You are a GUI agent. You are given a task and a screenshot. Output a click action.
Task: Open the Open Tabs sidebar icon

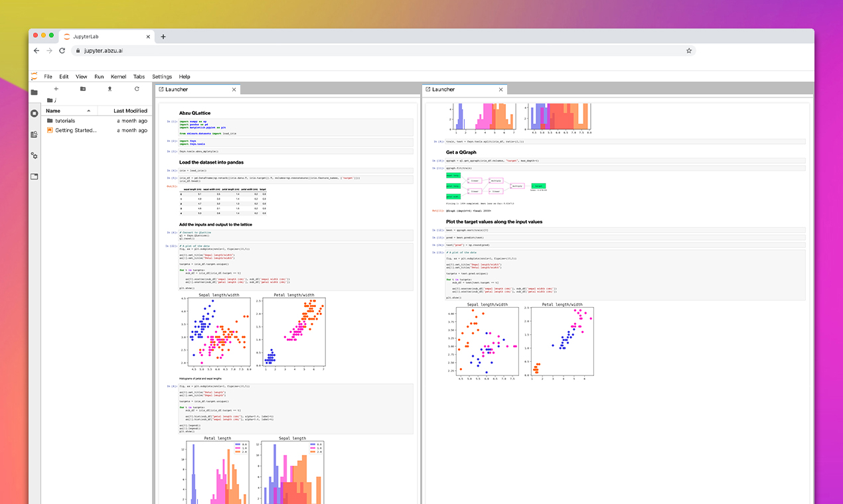pos(34,176)
